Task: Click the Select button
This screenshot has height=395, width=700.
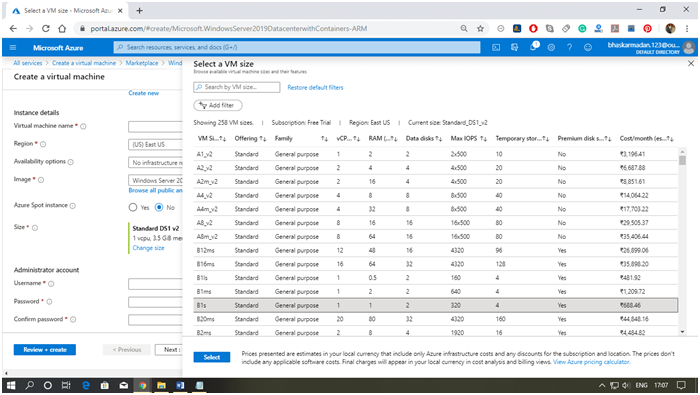Action: [212, 357]
